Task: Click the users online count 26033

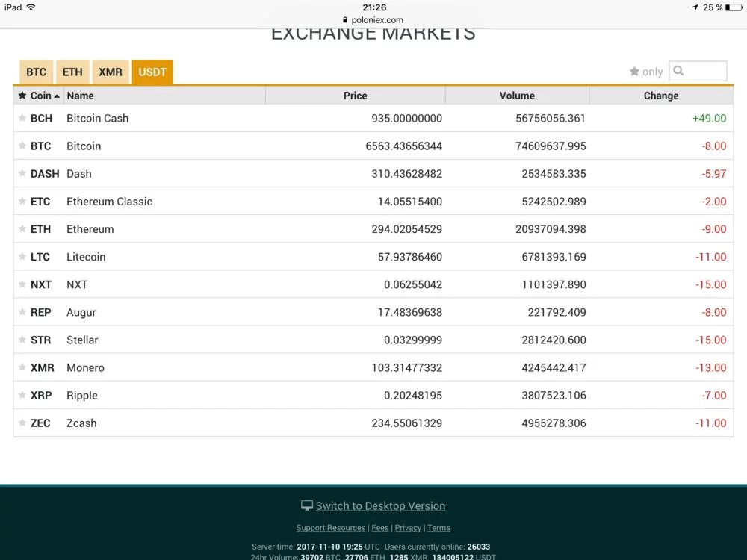Action: click(x=478, y=547)
